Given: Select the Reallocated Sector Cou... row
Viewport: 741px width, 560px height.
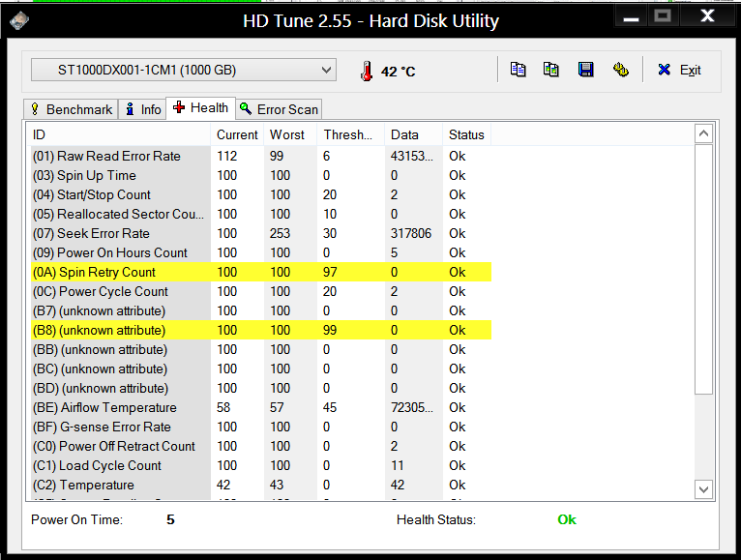Looking at the screenshot, I should pyautogui.click(x=261, y=214).
